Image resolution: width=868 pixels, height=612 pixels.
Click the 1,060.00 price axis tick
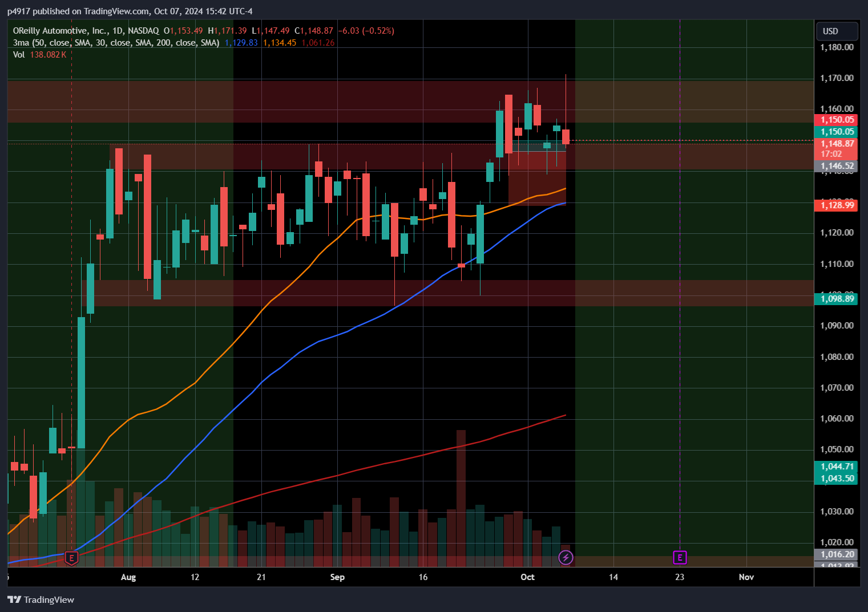(x=837, y=419)
